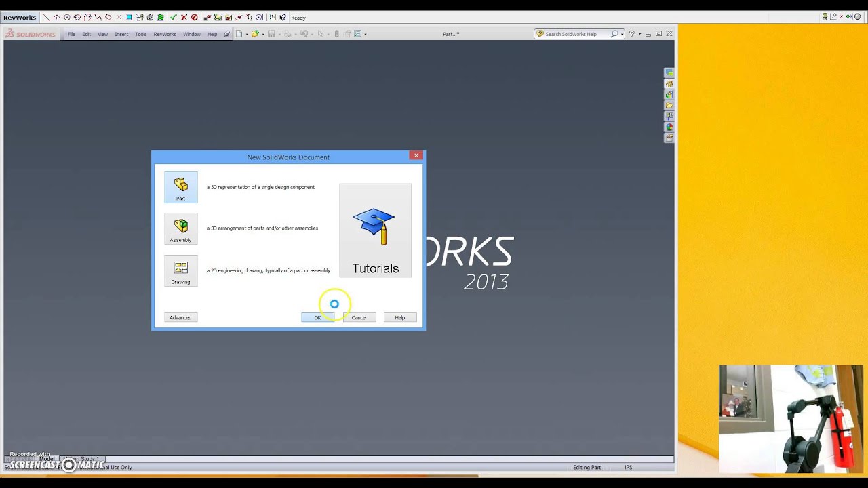This screenshot has height=488, width=868.
Task: Click the webcam video thumbnail
Action: 791,419
